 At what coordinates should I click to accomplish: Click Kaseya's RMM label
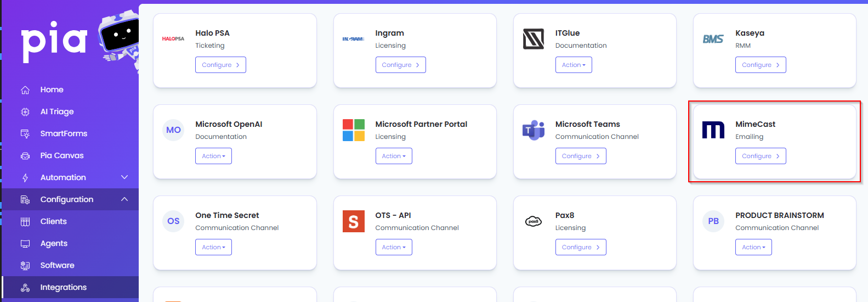(743, 46)
